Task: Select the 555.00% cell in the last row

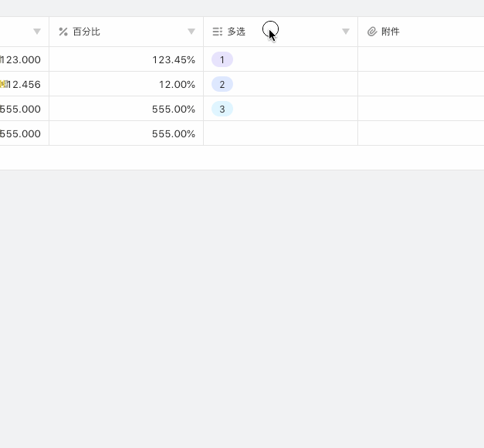Action: coord(127,133)
